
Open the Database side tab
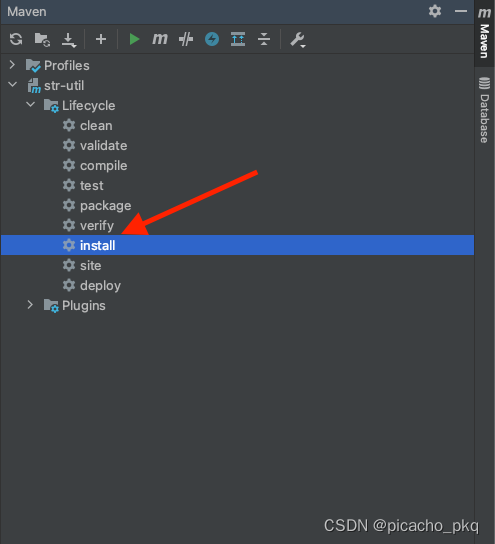(x=484, y=110)
